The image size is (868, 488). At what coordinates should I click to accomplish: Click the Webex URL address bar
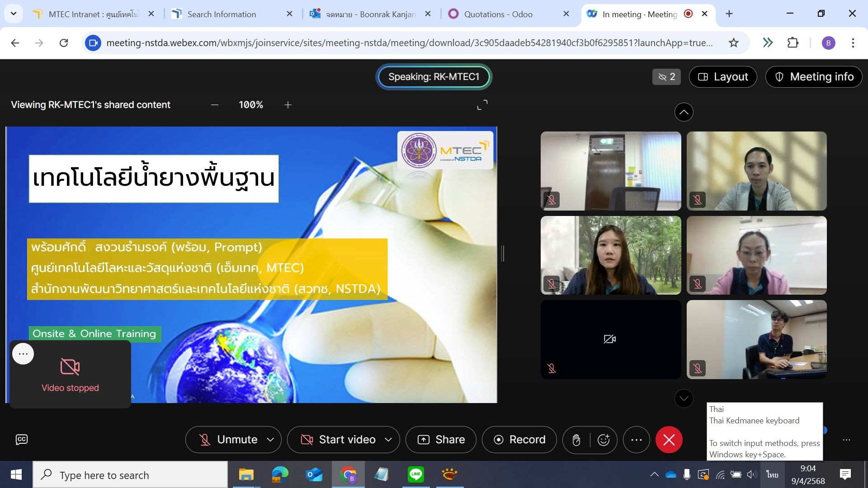[x=409, y=43]
